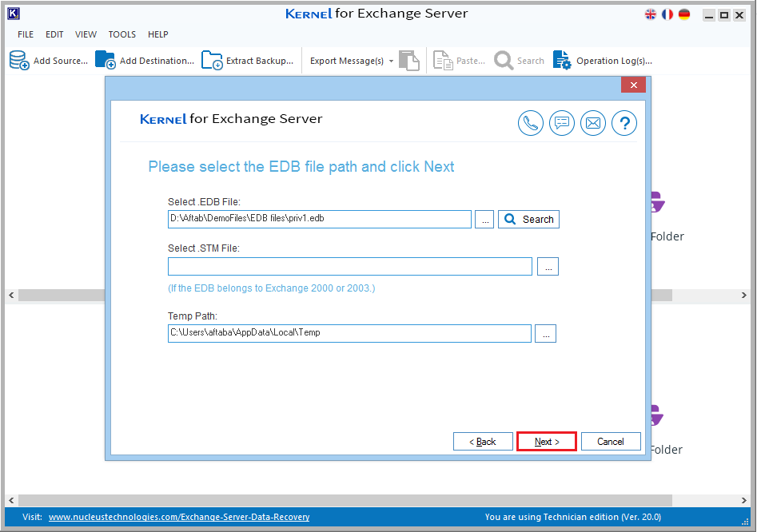
Task: Open the help question mark icon
Action: (x=624, y=123)
